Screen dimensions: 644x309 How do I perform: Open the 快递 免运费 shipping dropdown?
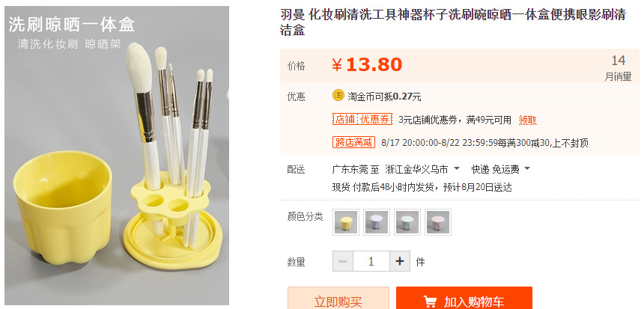(500, 169)
